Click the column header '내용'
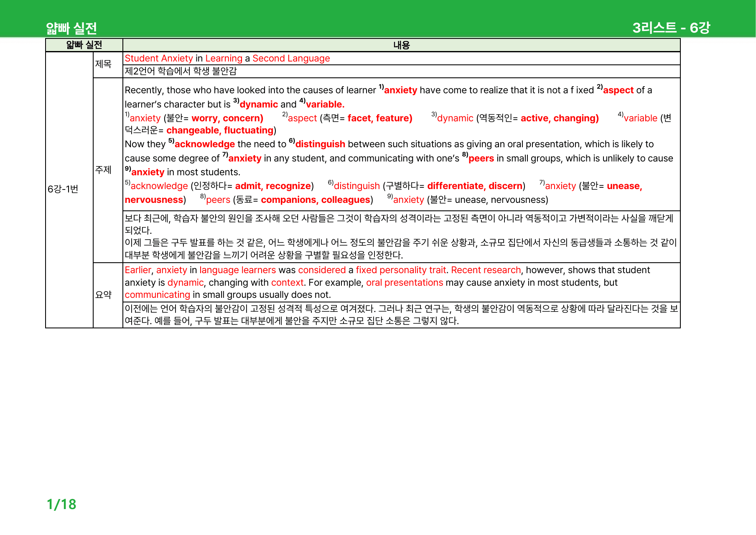The image size is (756, 535). tap(401, 45)
